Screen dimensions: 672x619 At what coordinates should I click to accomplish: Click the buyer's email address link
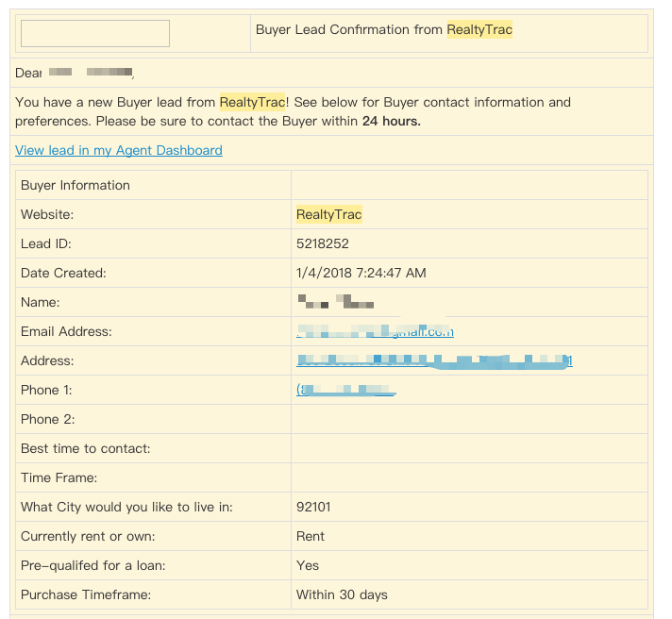pyautogui.click(x=375, y=331)
